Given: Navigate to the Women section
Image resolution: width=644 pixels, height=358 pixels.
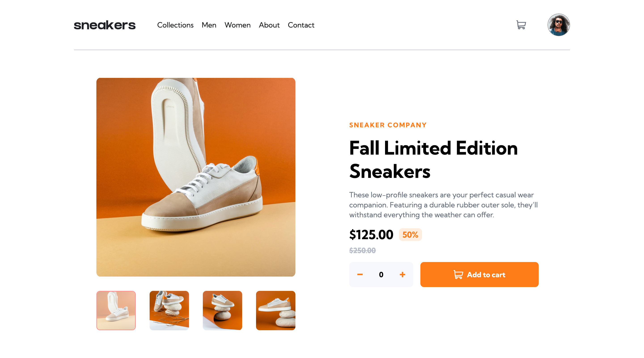Looking at the screenshot, I should pyautogui.click(x=237, y=25).
